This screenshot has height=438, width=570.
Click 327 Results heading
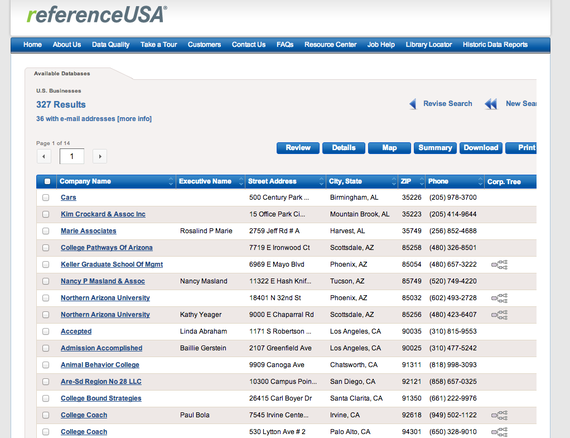coord(61,105)
